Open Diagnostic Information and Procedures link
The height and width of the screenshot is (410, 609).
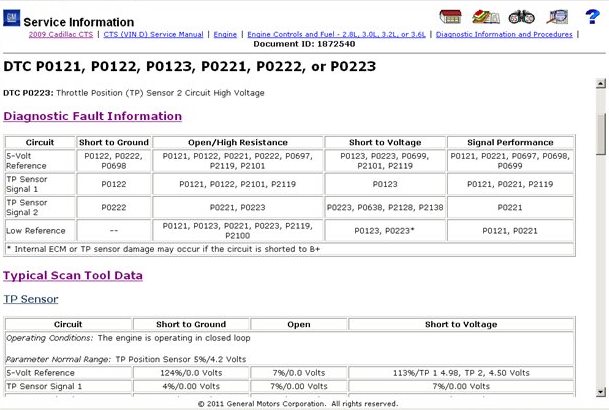point(504,34)
